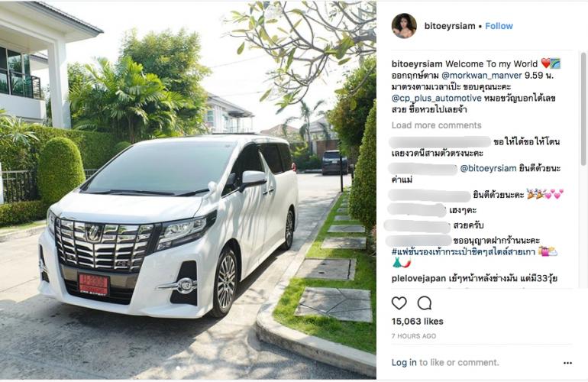The image size is (588, 382).
Task: Click the Log in link
Action: click(x=404, y=362)
